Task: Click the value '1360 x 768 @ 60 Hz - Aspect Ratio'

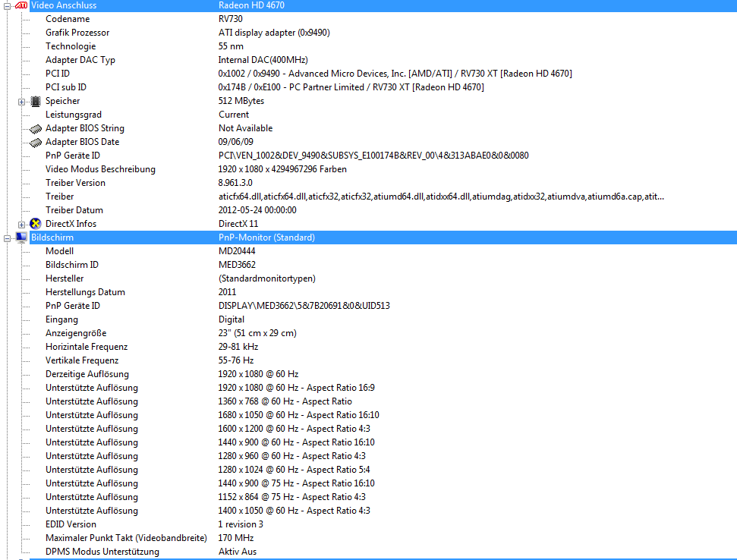Action: (x=285, y=401)
